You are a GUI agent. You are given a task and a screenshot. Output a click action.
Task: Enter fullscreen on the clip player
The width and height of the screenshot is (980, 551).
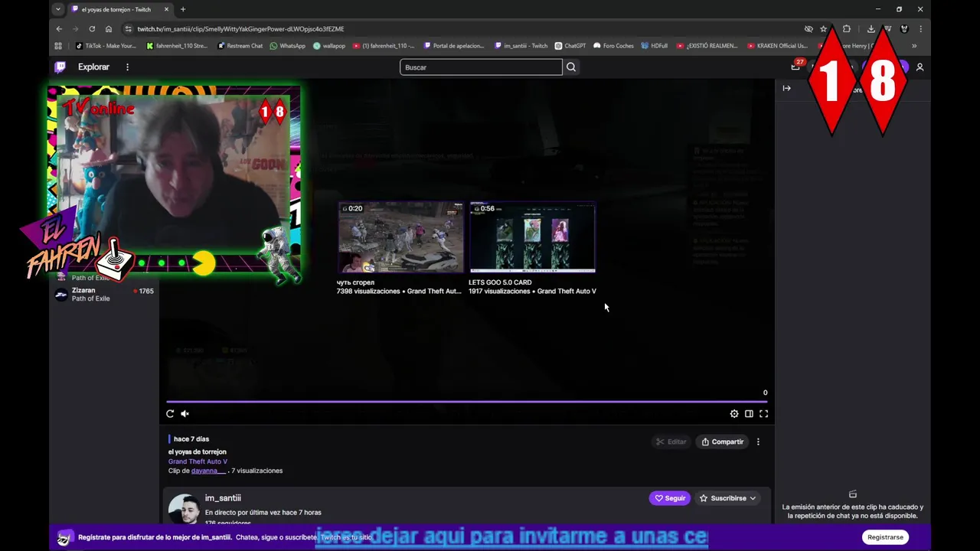(x=763, y=414)
